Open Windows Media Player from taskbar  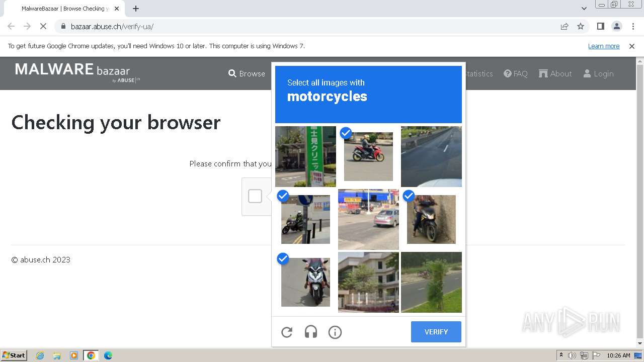74,355
